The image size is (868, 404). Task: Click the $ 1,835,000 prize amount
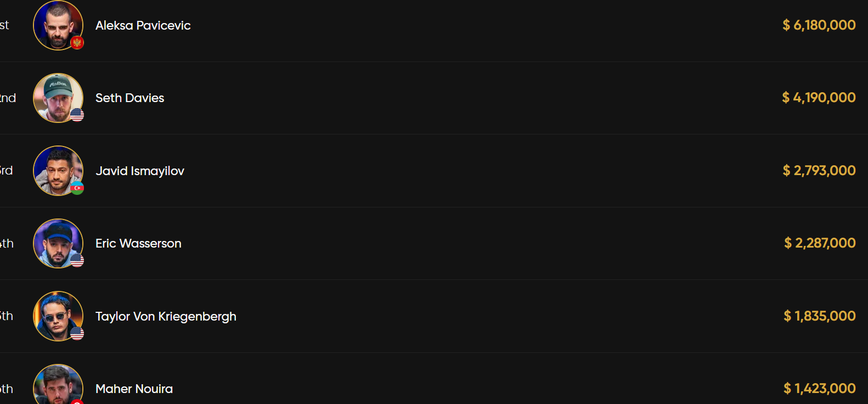coord(819,316)
